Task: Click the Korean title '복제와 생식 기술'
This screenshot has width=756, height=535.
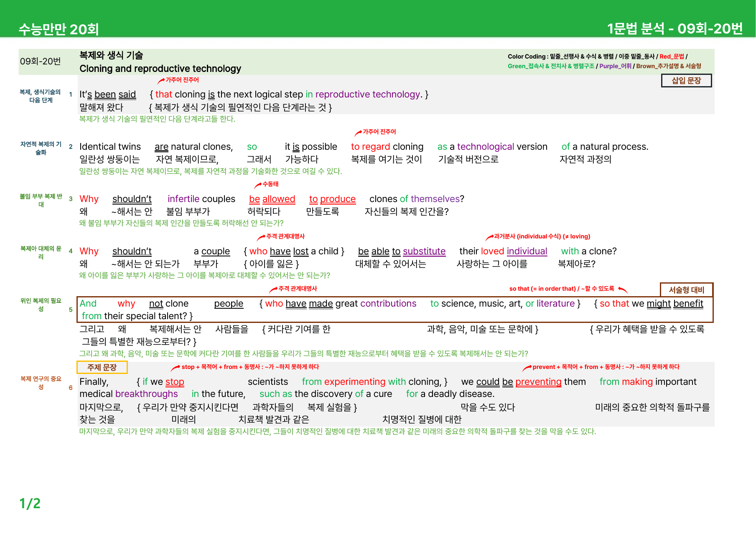Action: click(x=111, y=55)
